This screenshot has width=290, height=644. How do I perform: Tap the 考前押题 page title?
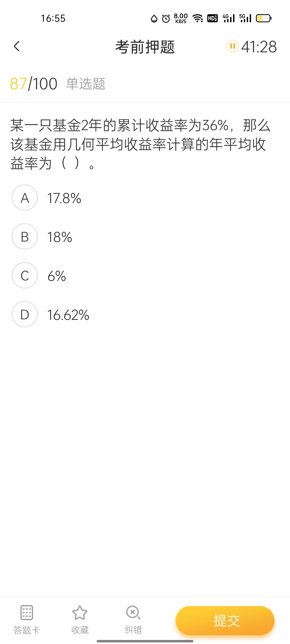pos(145,47)
